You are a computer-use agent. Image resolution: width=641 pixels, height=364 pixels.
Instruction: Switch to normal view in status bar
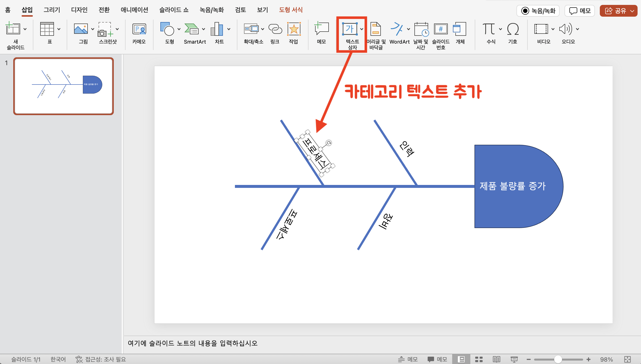(461, 359)
